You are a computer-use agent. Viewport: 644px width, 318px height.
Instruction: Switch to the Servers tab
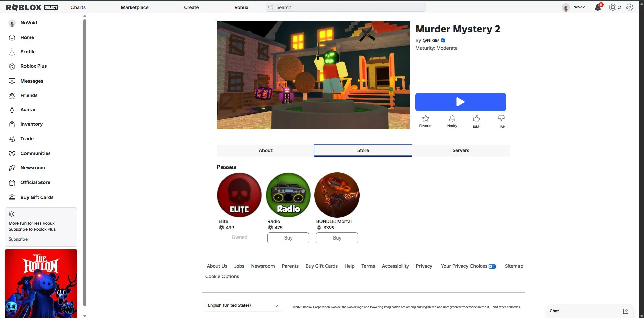tap(461, 150)
